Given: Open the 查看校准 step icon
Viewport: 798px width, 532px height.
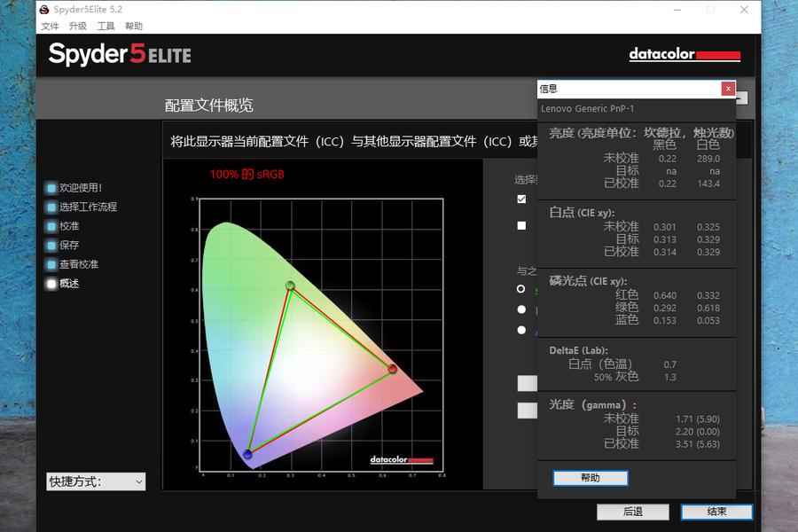Looking at the screenshot, I should (51, 265).
